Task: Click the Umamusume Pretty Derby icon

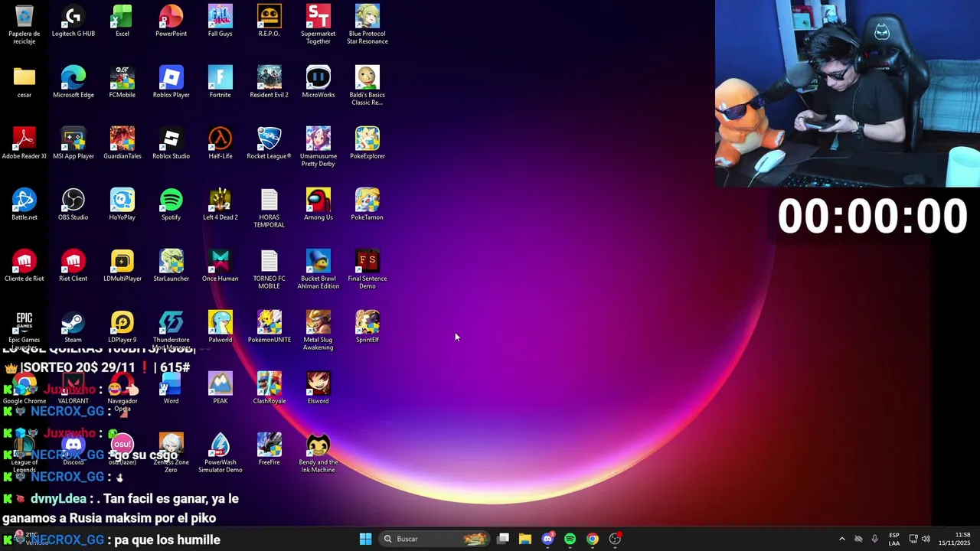Action: (318, 147)
